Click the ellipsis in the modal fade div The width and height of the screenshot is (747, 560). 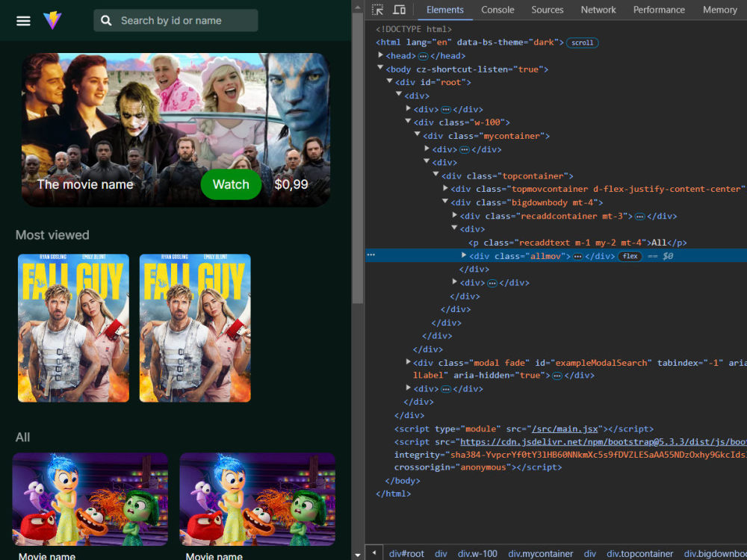[x=557, y=376]
